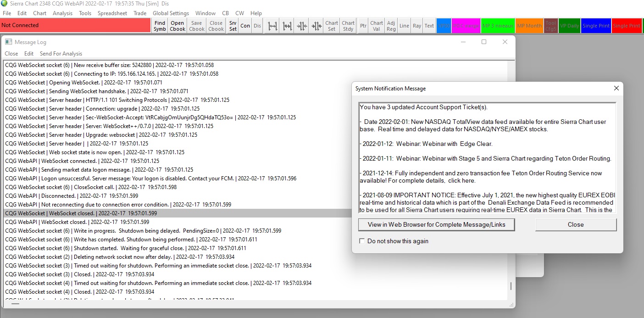The image size is (644, 318).
Task: Click the Find Symb toolbar button
Action: pyautogui.click(x=160, y=26)
